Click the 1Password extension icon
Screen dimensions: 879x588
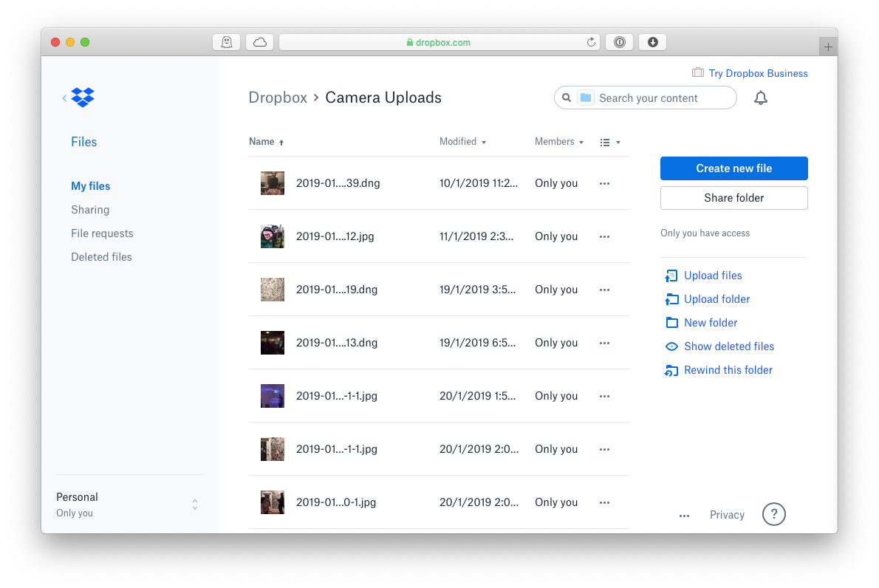620,42
